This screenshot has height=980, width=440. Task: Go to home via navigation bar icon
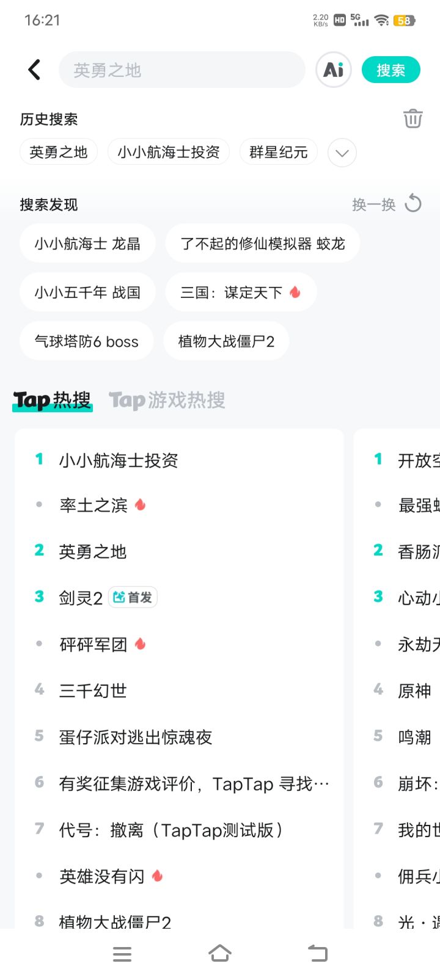point(220,953)
